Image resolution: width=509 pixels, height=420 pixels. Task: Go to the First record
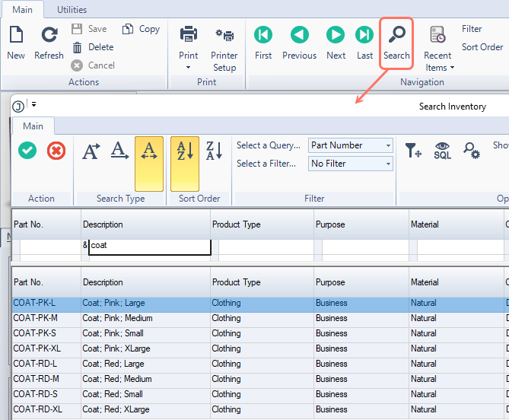pos(263,43)
